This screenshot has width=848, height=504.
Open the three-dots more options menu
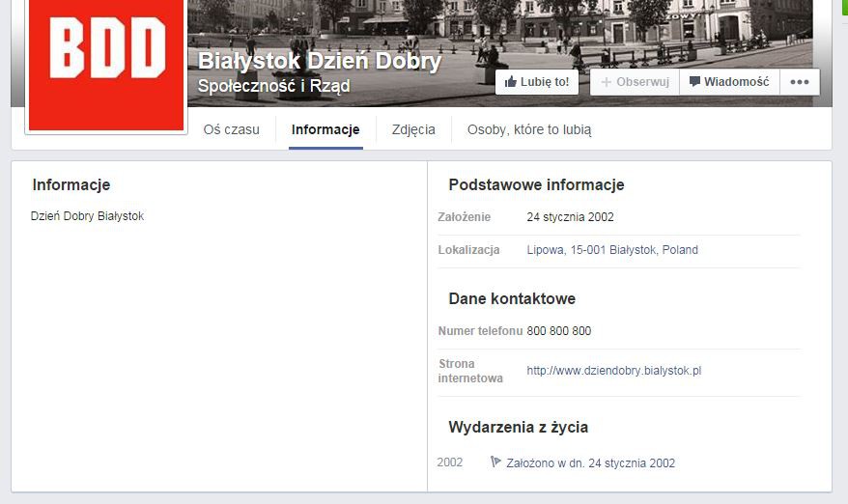800,82
